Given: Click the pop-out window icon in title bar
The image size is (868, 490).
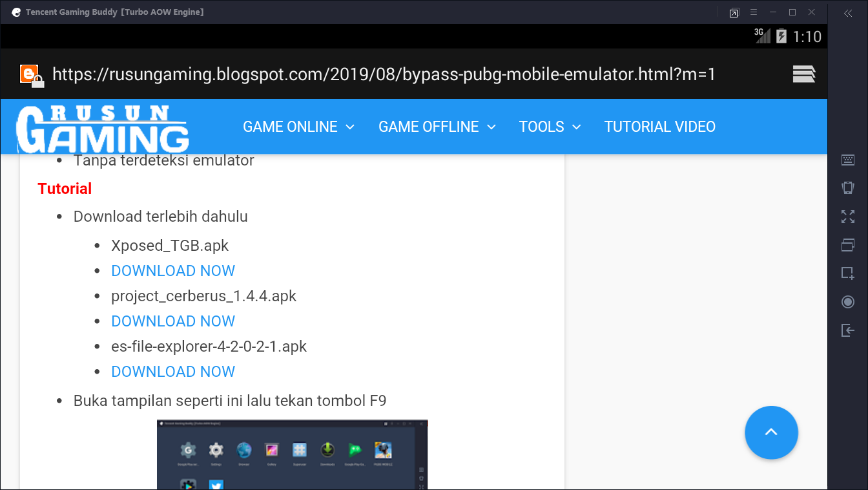Looking at the screenshot, I should click(x=734, y=12).
